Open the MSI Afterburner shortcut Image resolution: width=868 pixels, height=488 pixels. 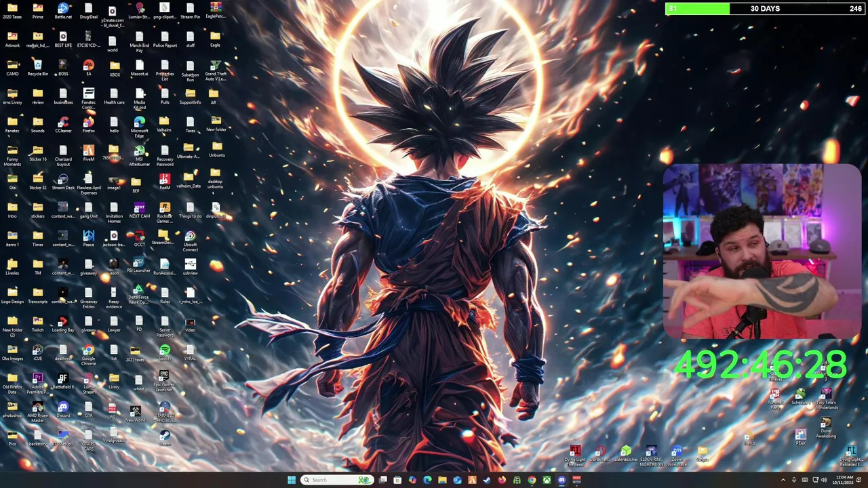click(139, 155)
